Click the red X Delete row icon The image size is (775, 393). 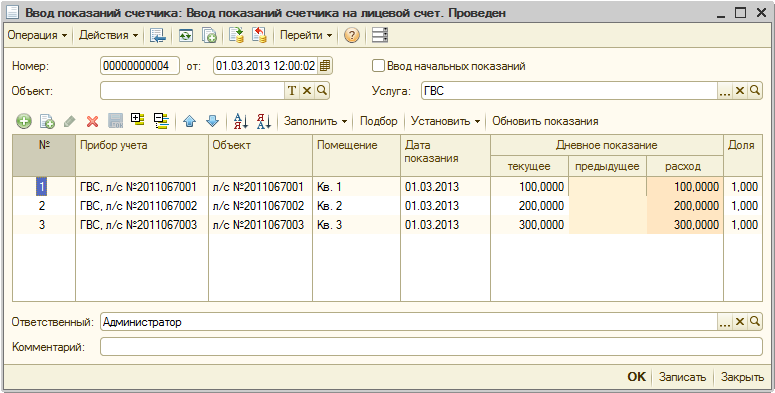pos(92,121)
